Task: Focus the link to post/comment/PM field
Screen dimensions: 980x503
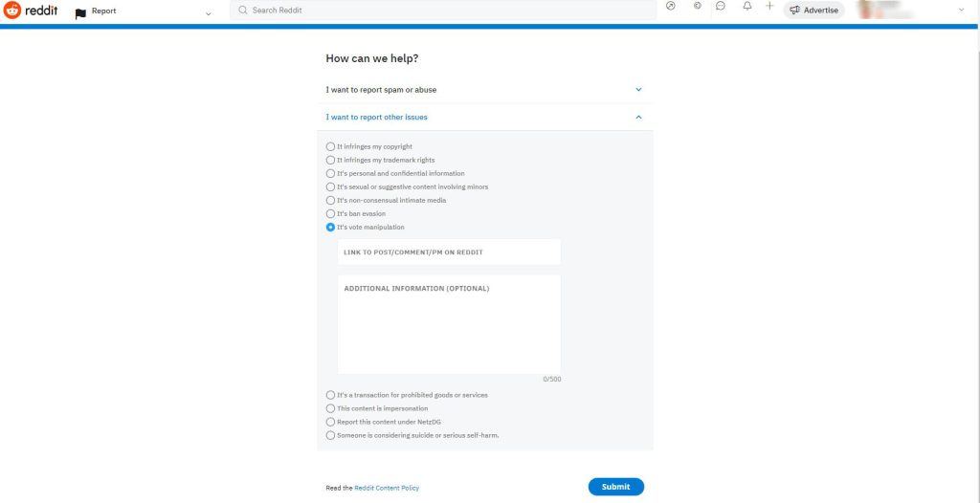Action: [x=449, y=252]
